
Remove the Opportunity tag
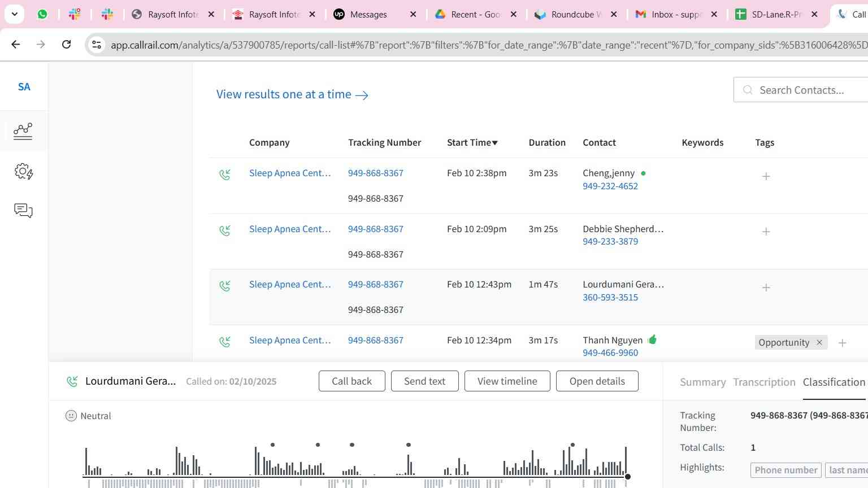[819, 342]
